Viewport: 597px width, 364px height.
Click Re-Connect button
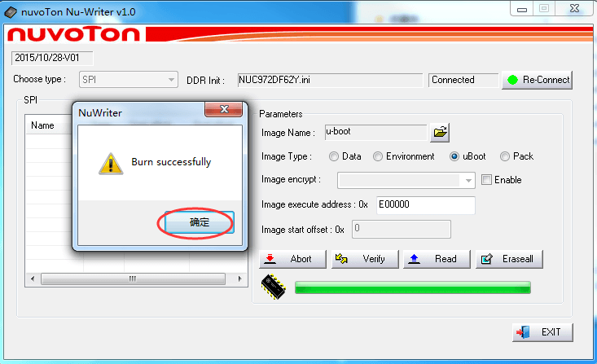538,80
